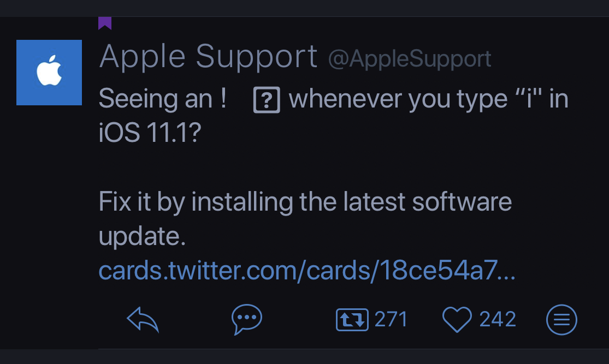The height and width of the screenshot is (364, 609).
Task: Click "Seeing an !" at tweet start
Action: tap(163, 99)
